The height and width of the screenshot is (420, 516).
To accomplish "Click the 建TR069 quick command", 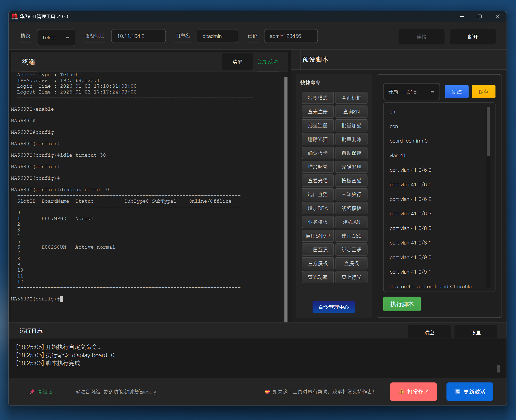I will (351, 236).
